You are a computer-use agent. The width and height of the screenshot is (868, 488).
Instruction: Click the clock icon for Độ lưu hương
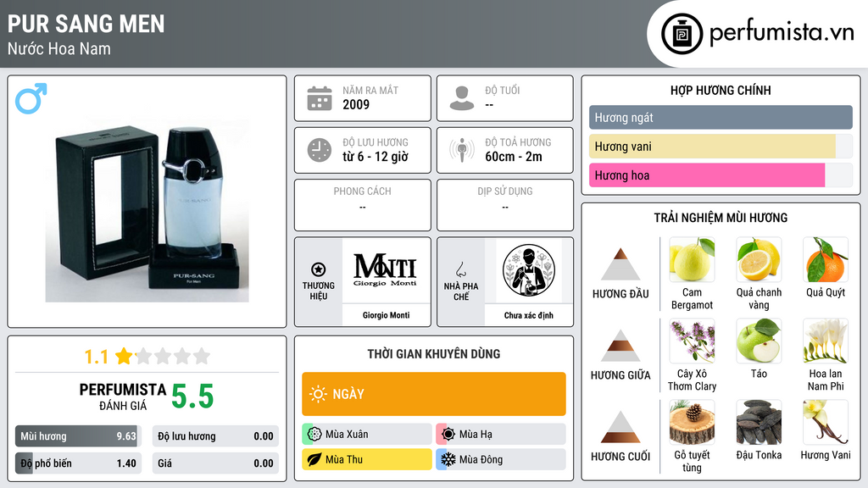tap(320, 150)
